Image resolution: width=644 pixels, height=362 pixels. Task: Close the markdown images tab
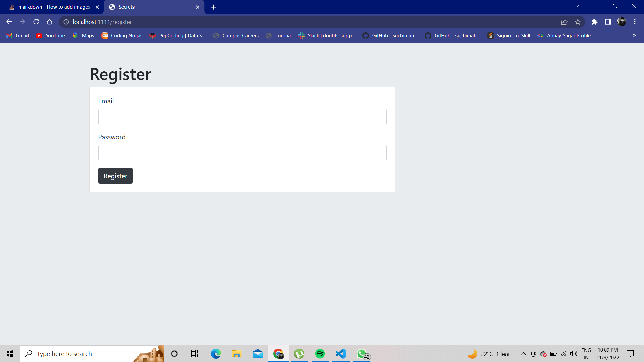pyautogui.click(x=97, y=7)
